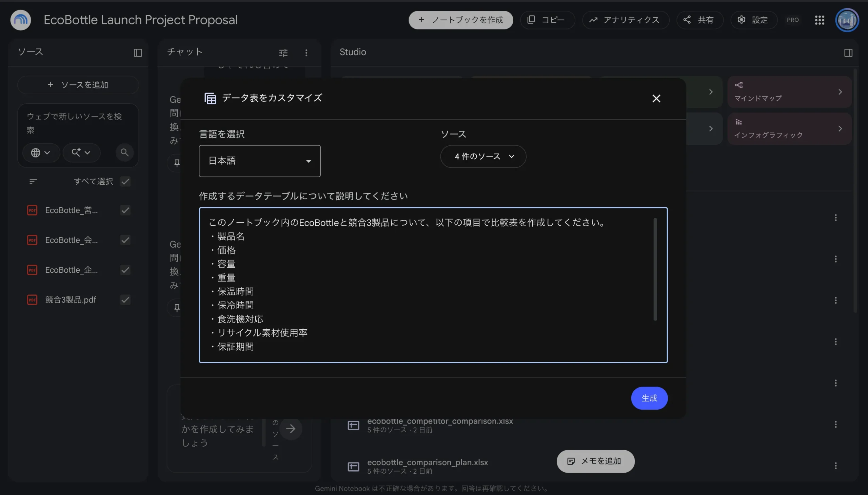Uncheck the 競合3製品.pdf checkbox
The width and height of the screenshot is (868, 495).
(125, 300)
